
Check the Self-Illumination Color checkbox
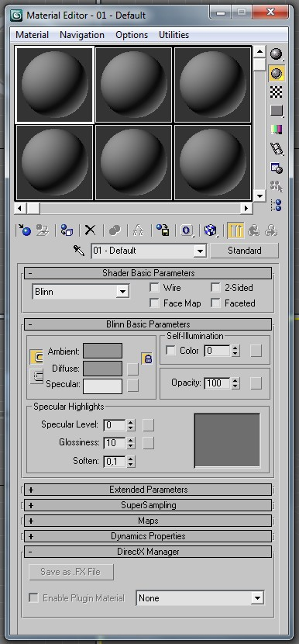[170, 351]
